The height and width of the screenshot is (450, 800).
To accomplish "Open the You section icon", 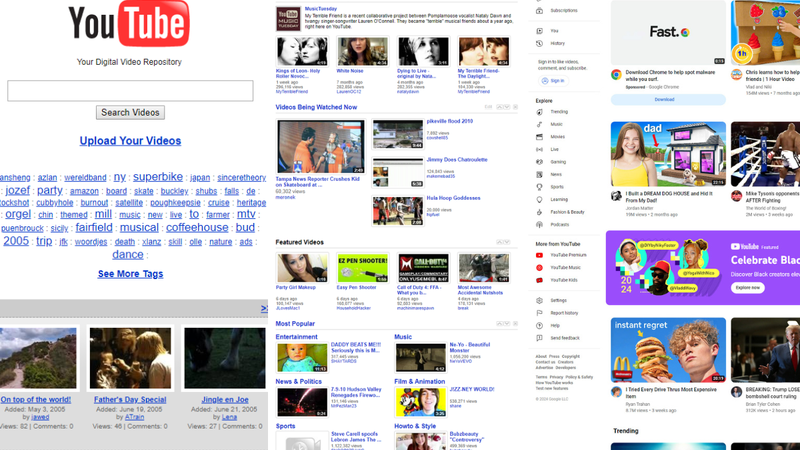I will (x=539, y=31).
